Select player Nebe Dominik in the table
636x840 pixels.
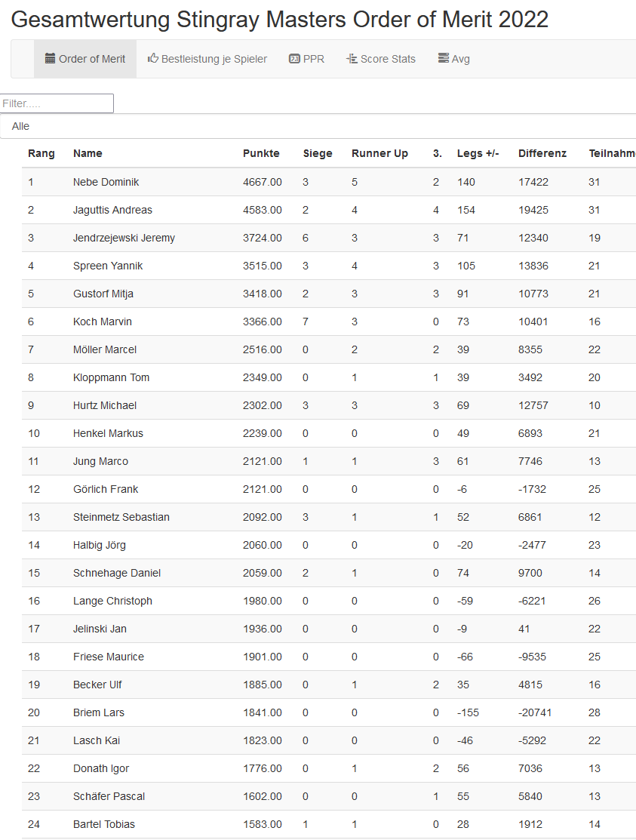coord(106,182)
